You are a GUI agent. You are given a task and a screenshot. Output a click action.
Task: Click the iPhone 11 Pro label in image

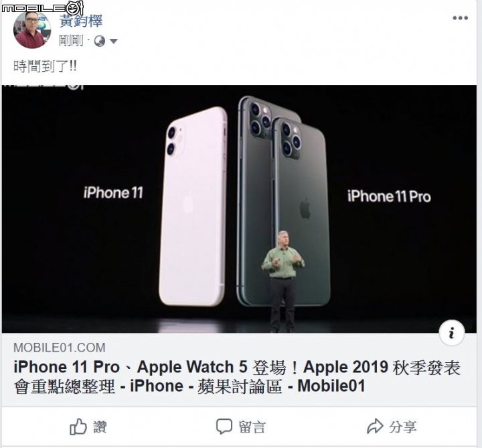tap(389, 196)
